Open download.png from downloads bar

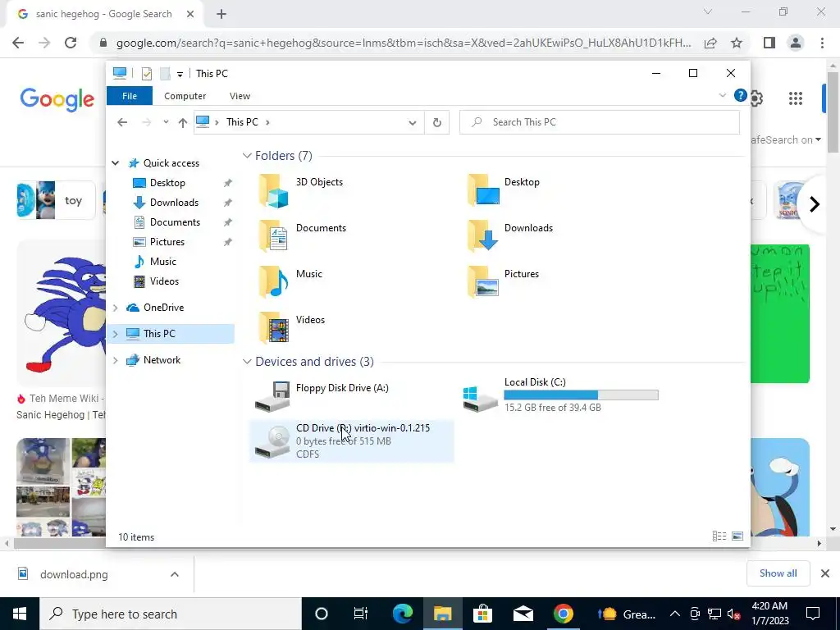74,574
